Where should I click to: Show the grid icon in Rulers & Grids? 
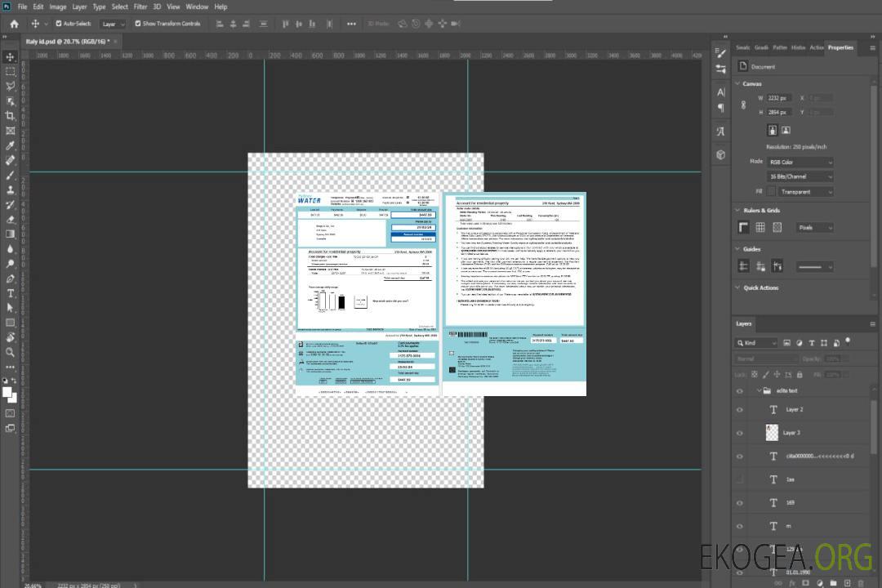click(x=760, y=228)
